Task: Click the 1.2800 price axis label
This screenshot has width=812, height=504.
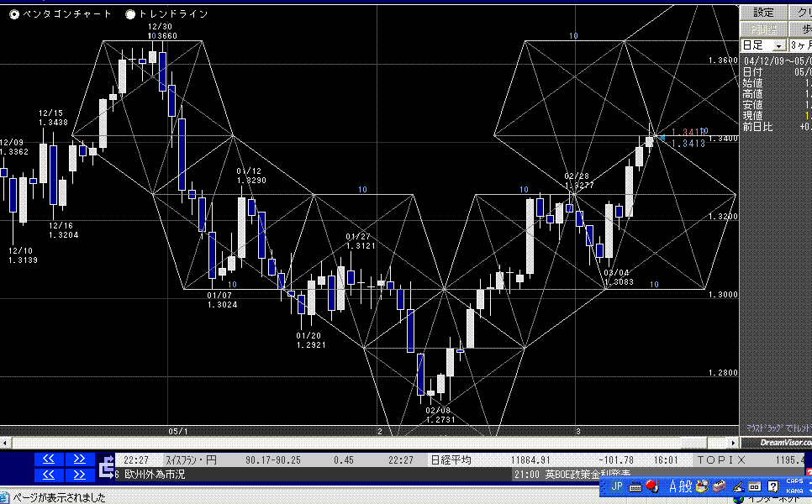Action: pyautogui.click(x=723, y=373)
